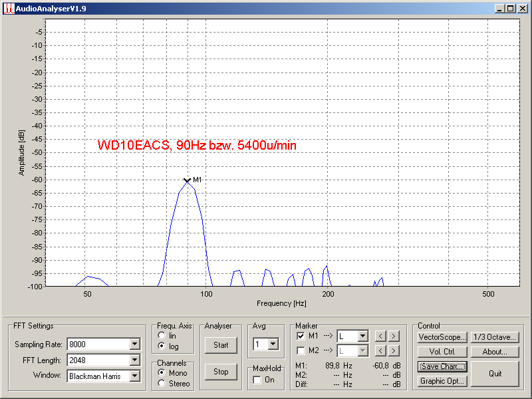Move marker M1 right with arrow button
532x399 pixels.
coord(394,336)
